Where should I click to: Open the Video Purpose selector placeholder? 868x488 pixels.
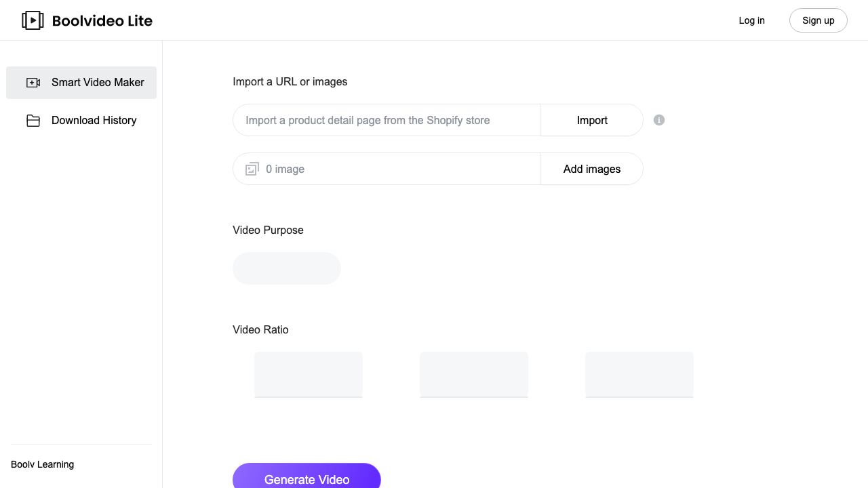(x=287, y=268)
